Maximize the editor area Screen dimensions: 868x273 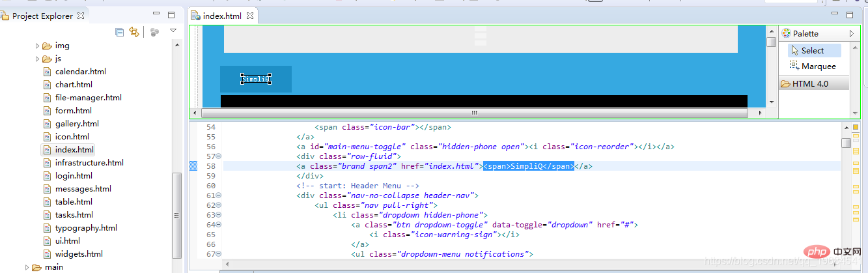point(850,14)
